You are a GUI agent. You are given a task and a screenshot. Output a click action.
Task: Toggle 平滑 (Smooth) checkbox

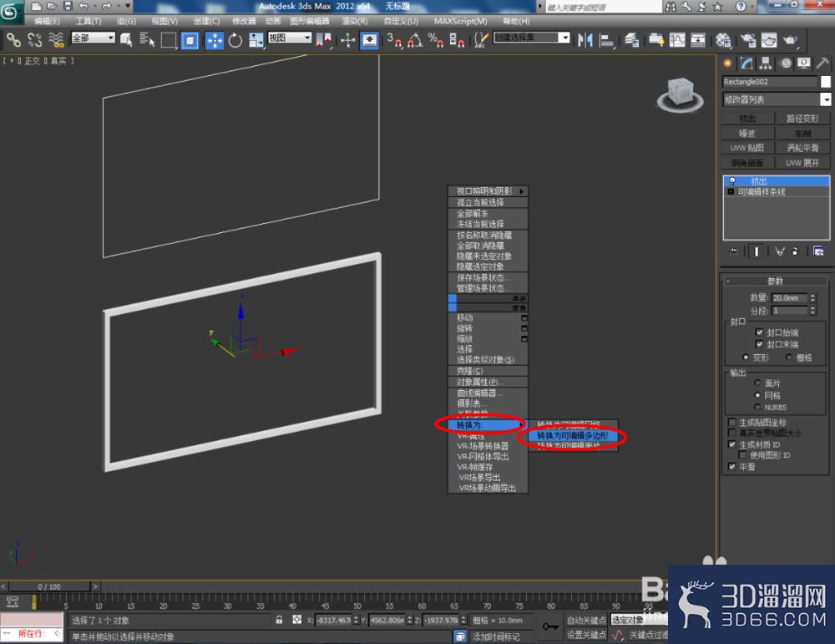[x=732, y=467]
